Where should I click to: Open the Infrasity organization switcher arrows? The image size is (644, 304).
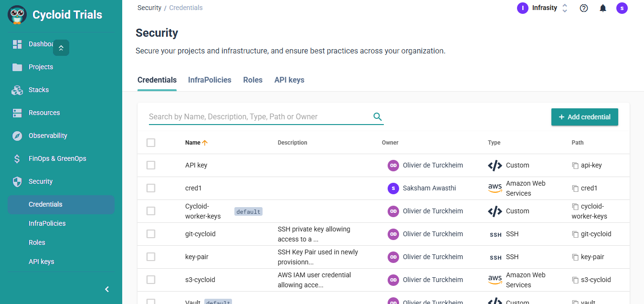[x=565, y=8]
